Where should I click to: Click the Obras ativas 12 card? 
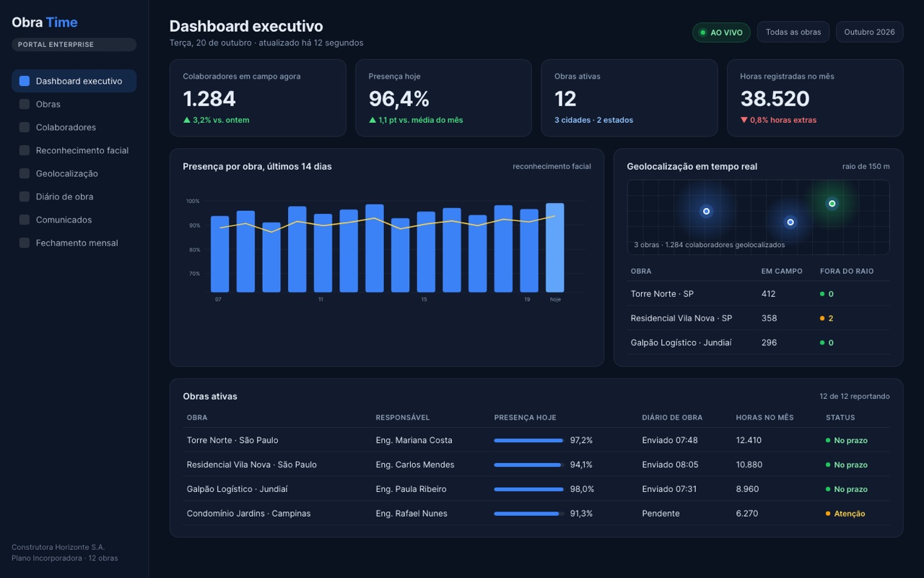click(x=629, y=98)
